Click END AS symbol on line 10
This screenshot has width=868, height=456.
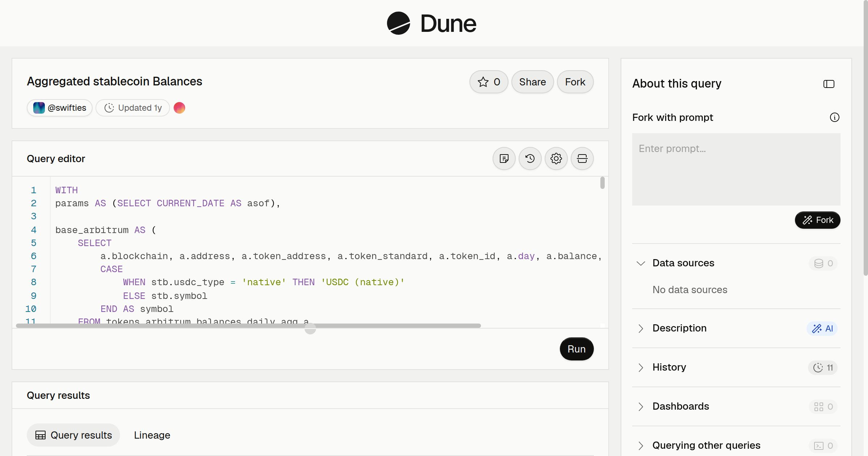(137, 309)
